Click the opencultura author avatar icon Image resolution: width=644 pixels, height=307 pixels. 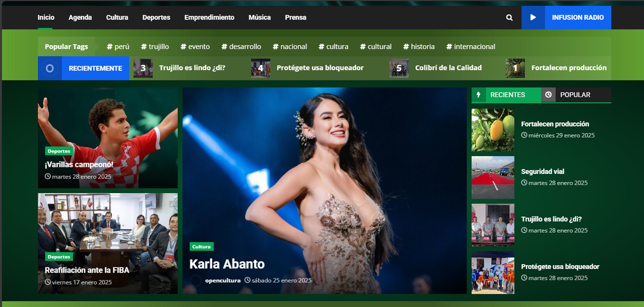pos(196,280)
